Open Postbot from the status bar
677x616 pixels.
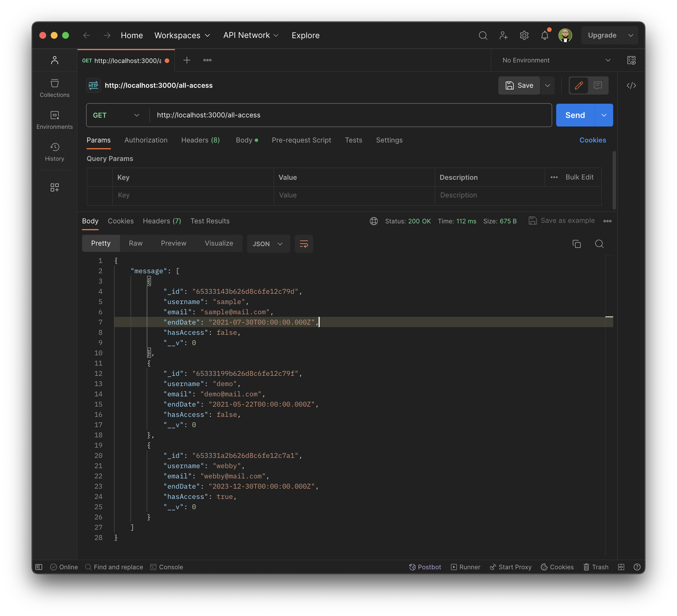click(x=425, y=567)
